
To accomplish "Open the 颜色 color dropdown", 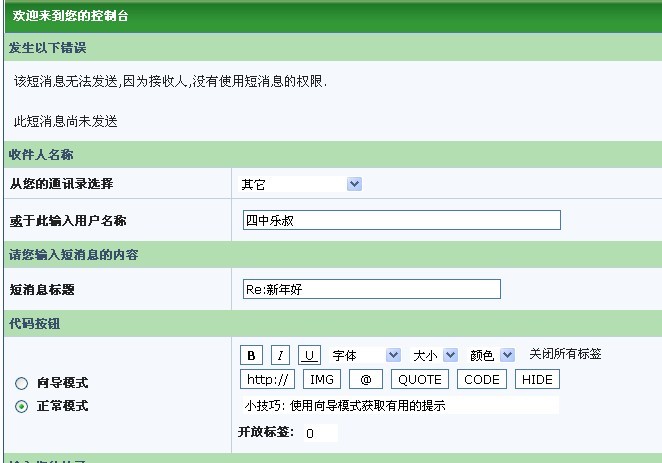I will coord(492,355).
